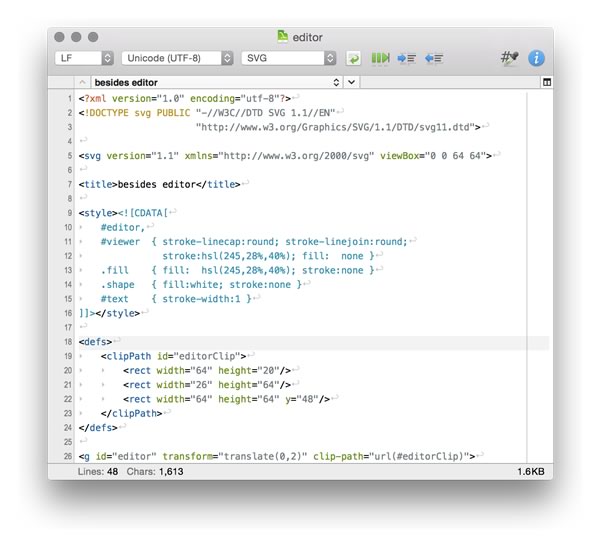Open the LF line endings dropdown

[84, 59]
